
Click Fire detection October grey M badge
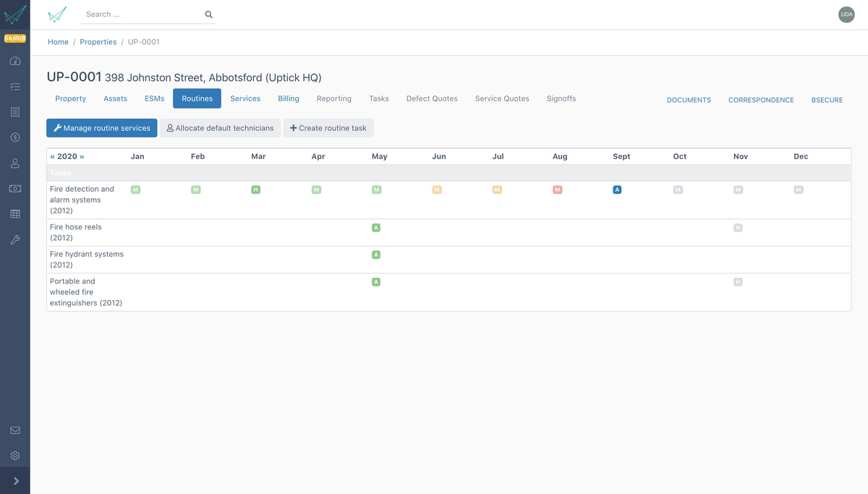pos(678,189)
